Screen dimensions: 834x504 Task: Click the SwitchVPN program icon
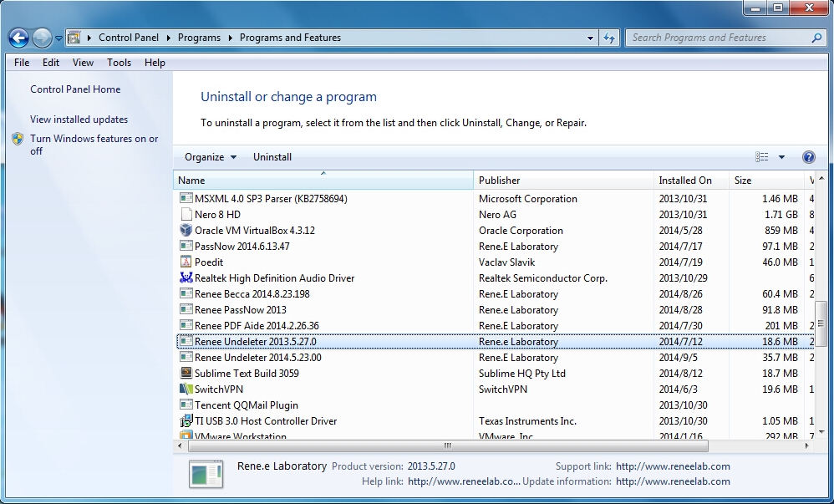click(x=186, y=389)
